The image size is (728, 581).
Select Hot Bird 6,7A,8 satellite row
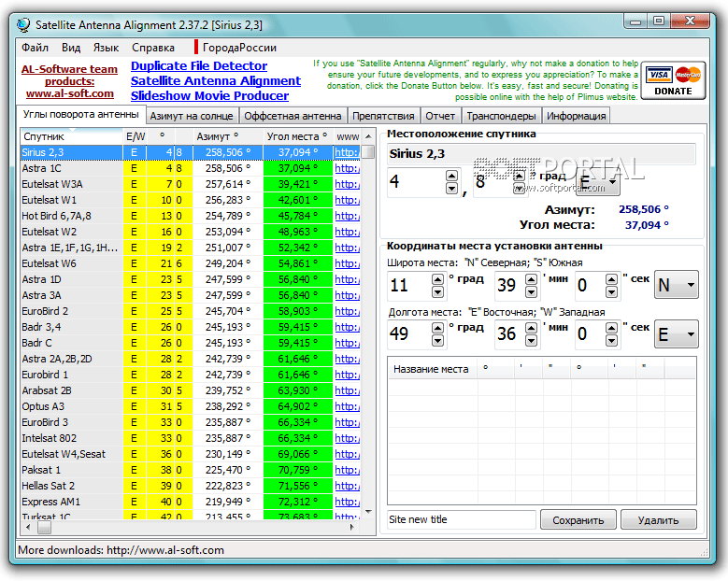(70, 216)
